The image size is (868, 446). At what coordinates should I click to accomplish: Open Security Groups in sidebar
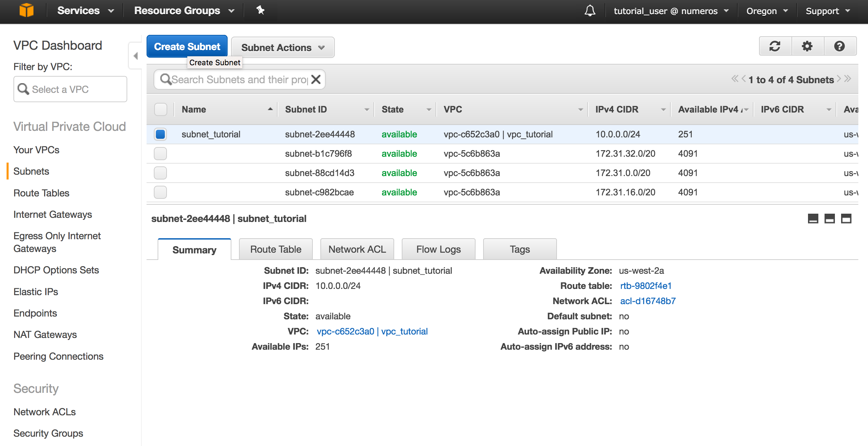click(48, 433)
